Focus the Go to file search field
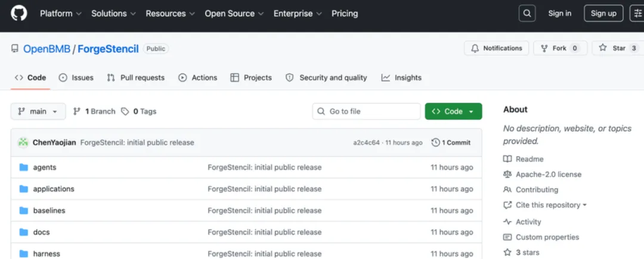 point(366,112)
